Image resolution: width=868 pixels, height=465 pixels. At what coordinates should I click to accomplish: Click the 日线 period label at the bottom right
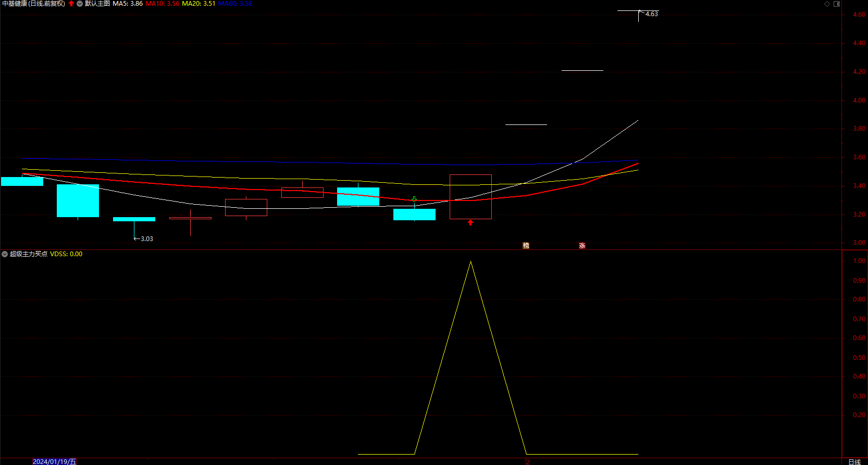click(x=854, y=461)
